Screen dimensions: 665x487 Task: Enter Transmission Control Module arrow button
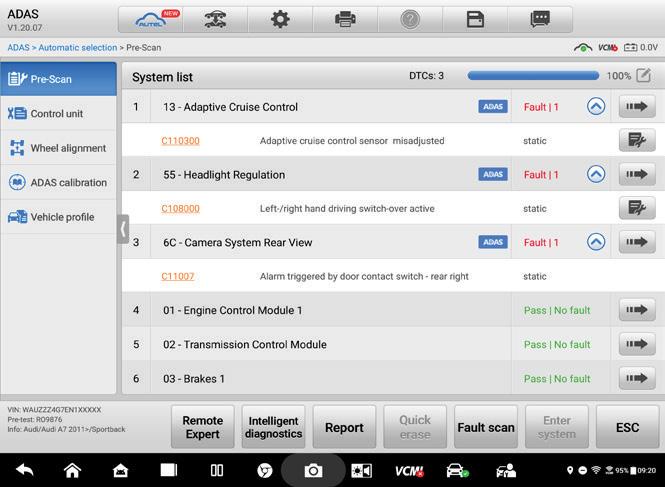pyautogui.click(x=637, y=344)
